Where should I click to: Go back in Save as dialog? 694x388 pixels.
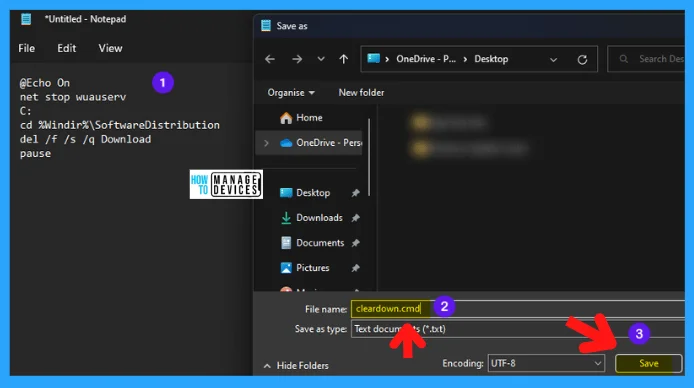tap(270, 59)
